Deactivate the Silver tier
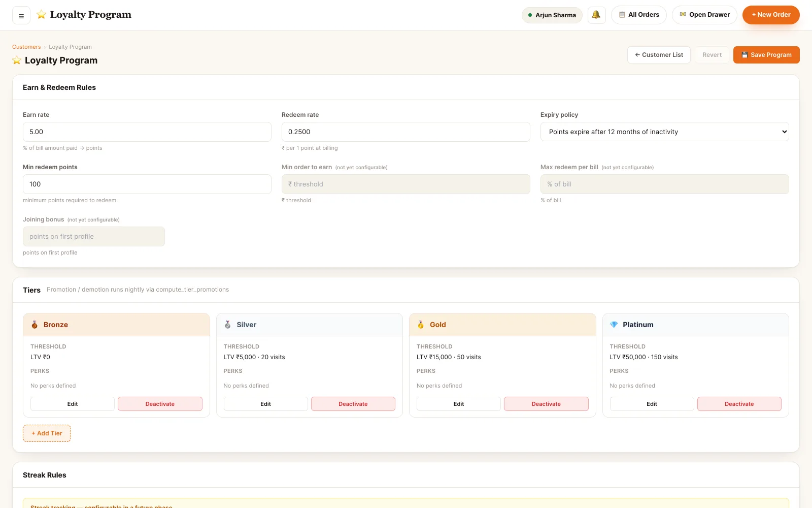The width and height of the screenshot is (812, 508). pos(353,404)
